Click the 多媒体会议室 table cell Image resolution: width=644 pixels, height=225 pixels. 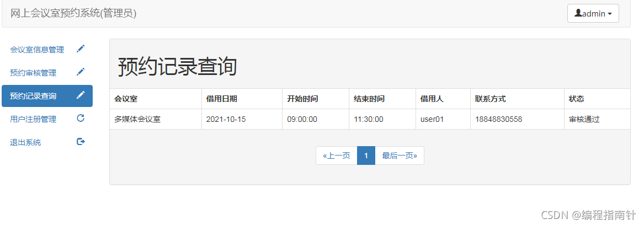[x=137, y=119]
